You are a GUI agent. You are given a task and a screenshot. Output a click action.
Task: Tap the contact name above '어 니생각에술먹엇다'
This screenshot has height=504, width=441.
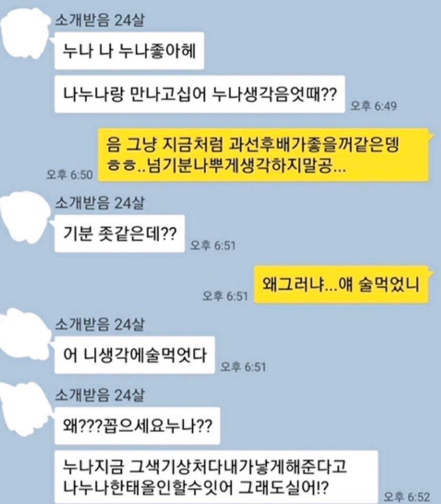[x=100, y=325]
